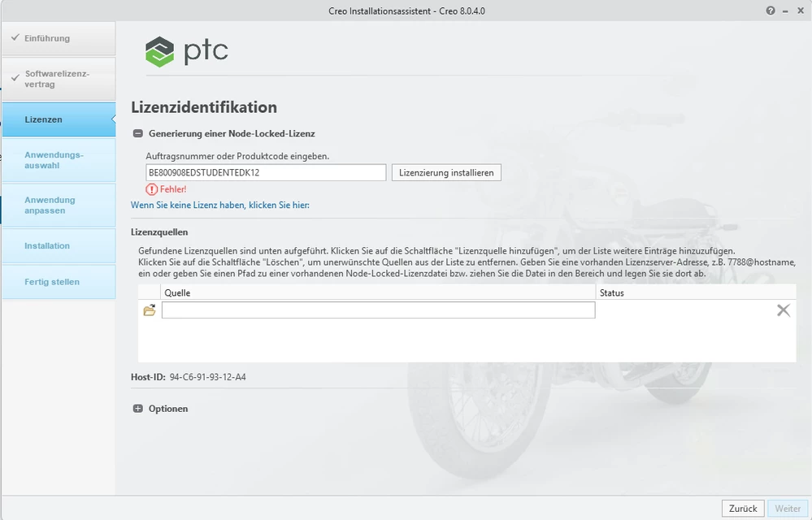Screen dimensions: 812x520
Task: Open the Anwendung anpassen step
Action: click(x=49, y=205)
